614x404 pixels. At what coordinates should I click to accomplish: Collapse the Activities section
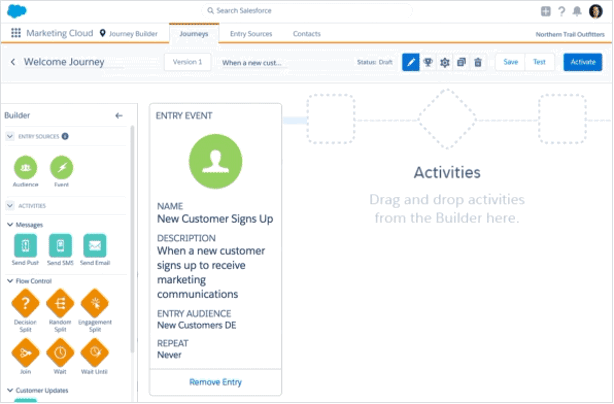point(10,206)
